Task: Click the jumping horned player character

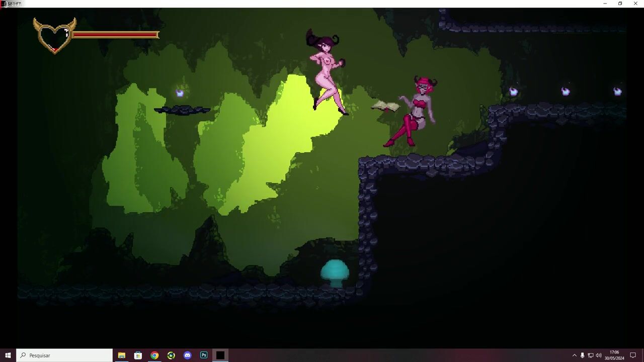Action: point(326,72)
